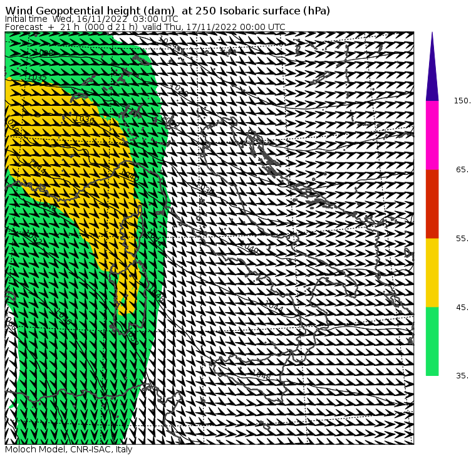The height and width of the screenshot is (458, 476).
Task: Click the '150.' legend label
Action: (462, 101)
